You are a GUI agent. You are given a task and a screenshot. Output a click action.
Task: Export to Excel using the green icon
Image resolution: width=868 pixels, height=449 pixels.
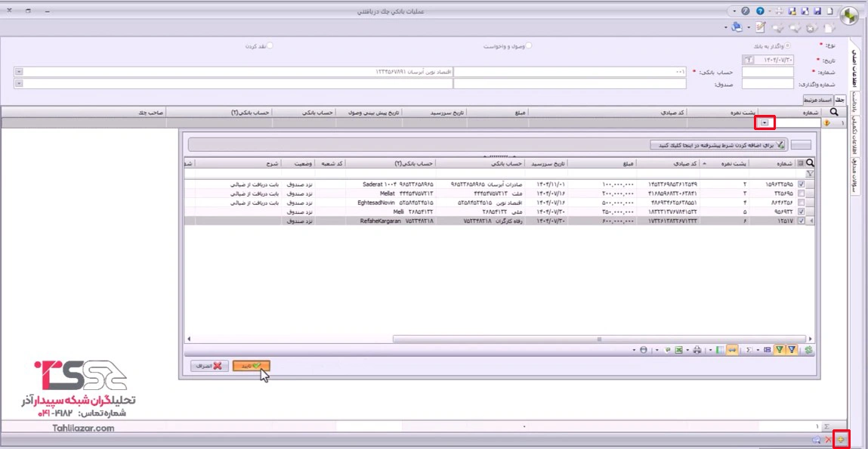pos(678,350)
